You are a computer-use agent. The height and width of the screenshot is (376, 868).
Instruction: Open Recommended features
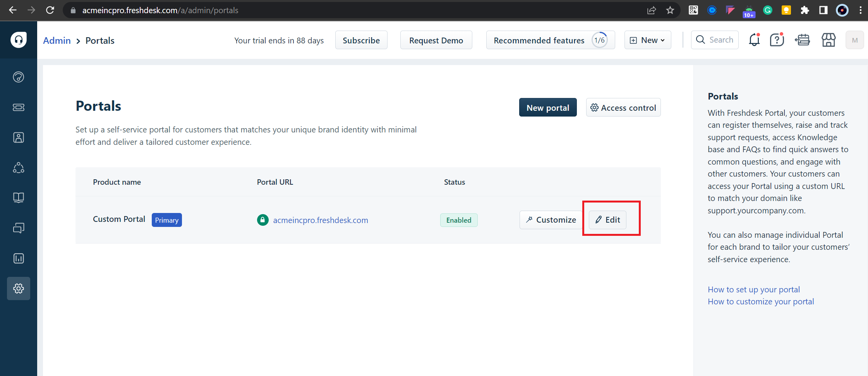tap(551, 40)
